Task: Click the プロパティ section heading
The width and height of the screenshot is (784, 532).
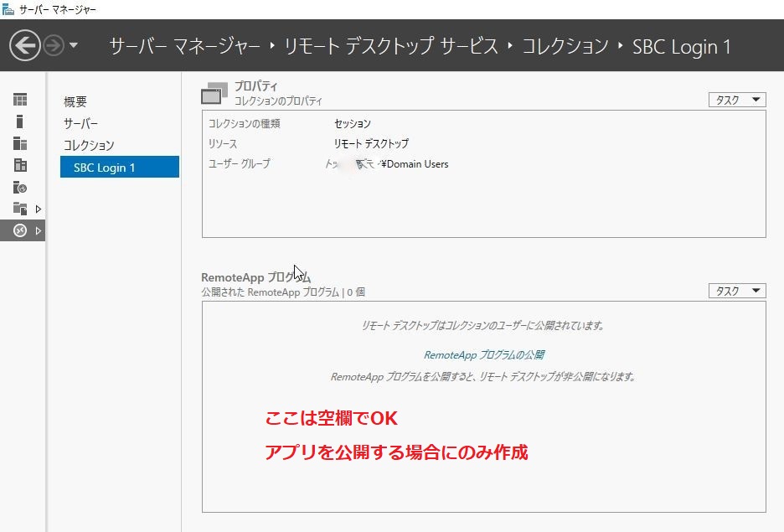Action: point(255,86)
